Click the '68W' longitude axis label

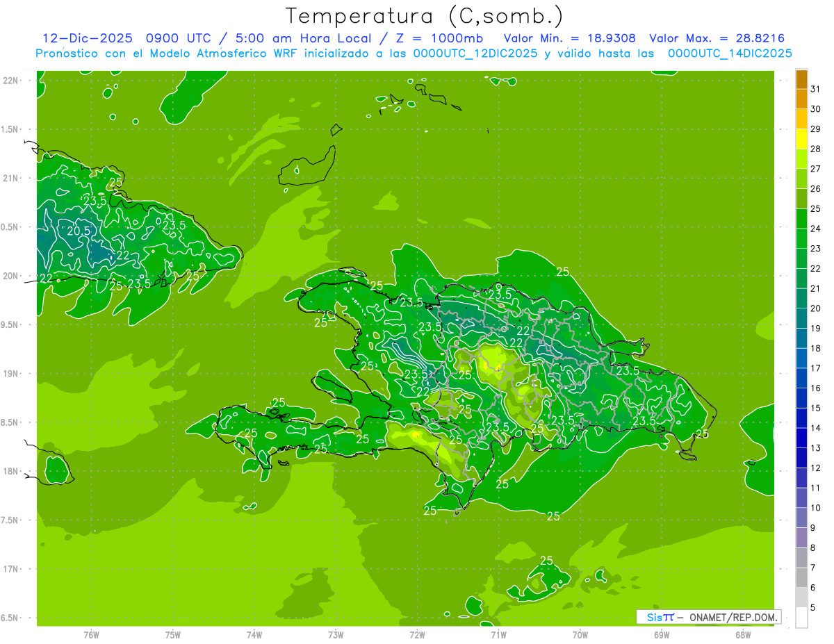point(743,635)
